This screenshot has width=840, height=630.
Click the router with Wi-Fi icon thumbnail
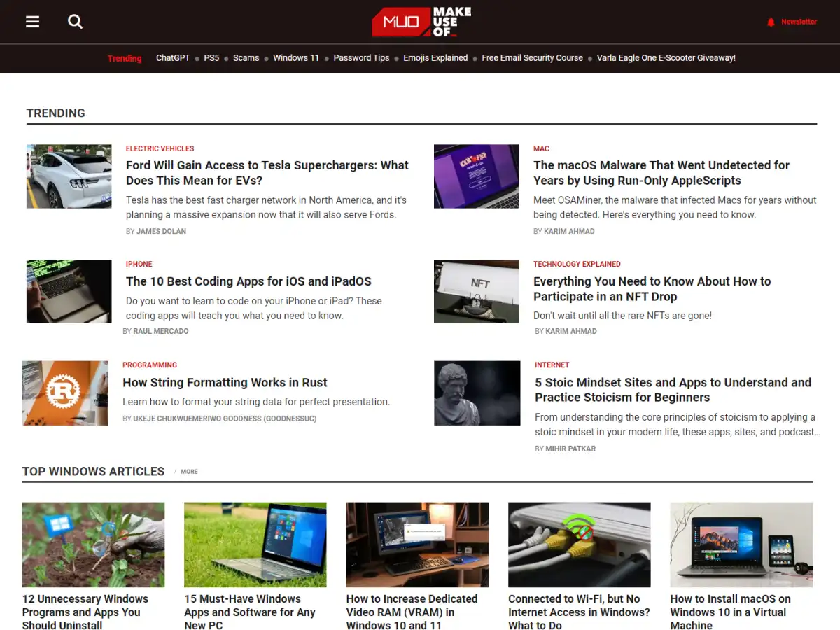tap(580, 545)
